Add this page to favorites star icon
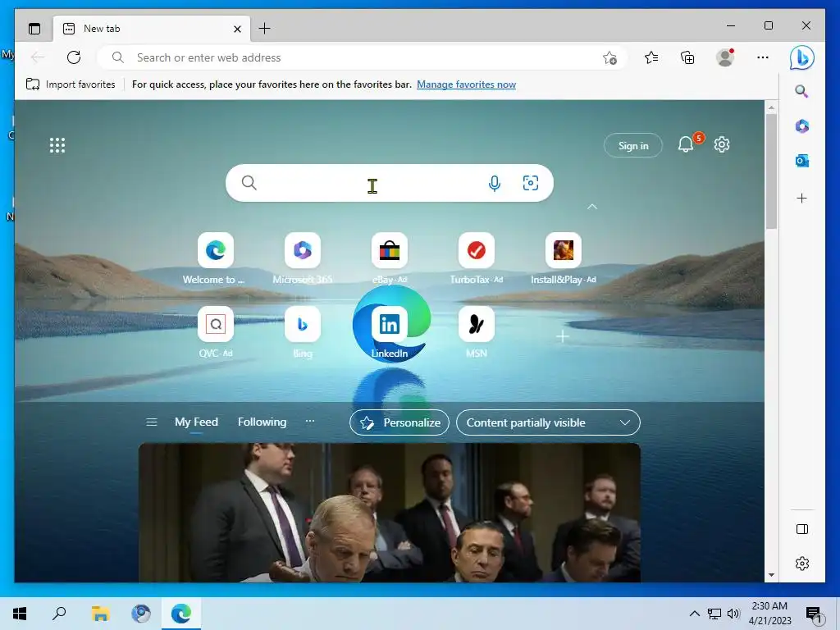Screen dimensions: 840x630 [609, 58]
